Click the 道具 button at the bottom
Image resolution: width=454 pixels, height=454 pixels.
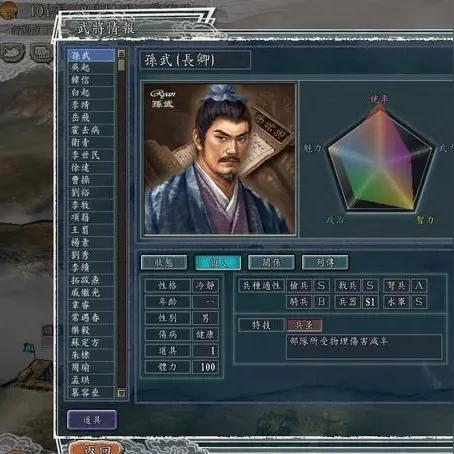[92, 420]
